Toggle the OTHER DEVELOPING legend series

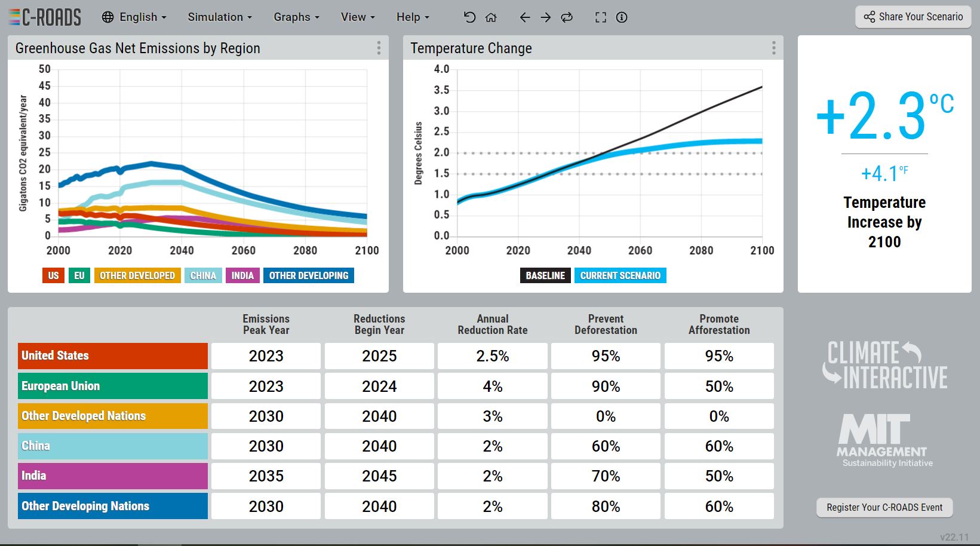309,275
